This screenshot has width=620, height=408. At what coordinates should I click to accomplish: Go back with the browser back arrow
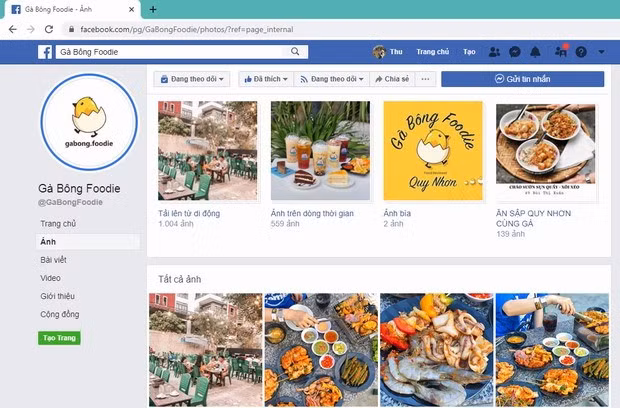(x=13, y=29)
